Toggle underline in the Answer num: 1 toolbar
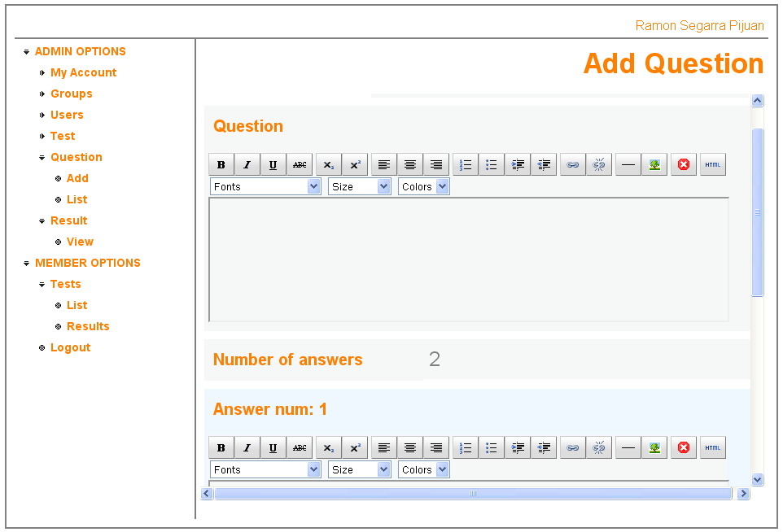This screenshot has height=532, width=783. click(273, 447)
